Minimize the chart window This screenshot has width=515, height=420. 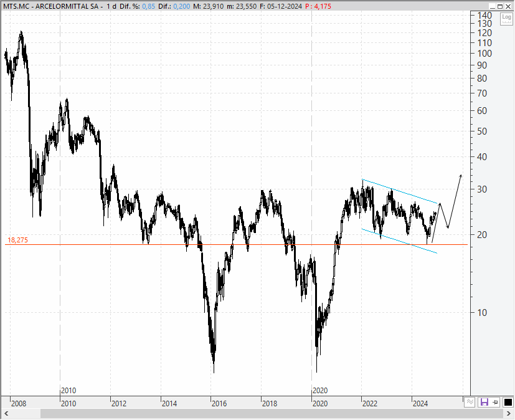[x=492, y=6]
